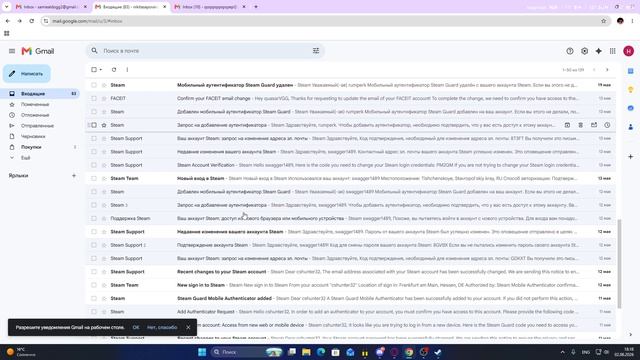Snooze the hovered Steam authenticator request email
The height and width of the screenshot is (360, 640).
(607, 125)
